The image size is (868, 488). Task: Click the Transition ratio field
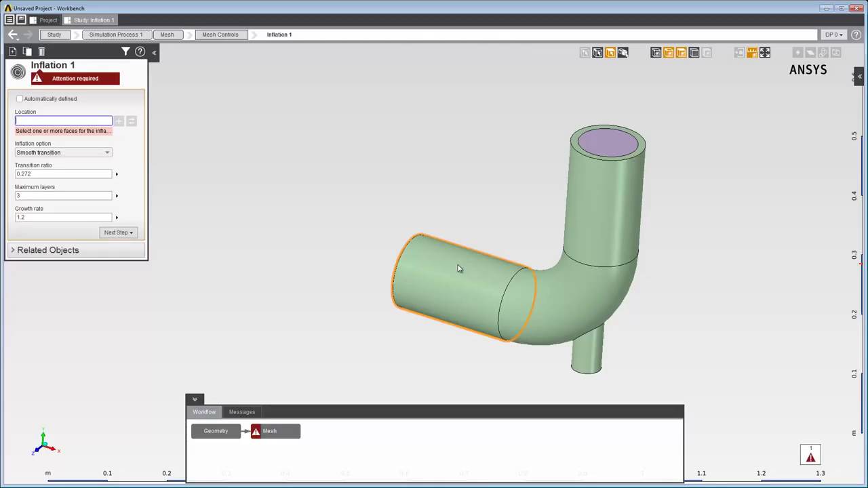point(64,174)
